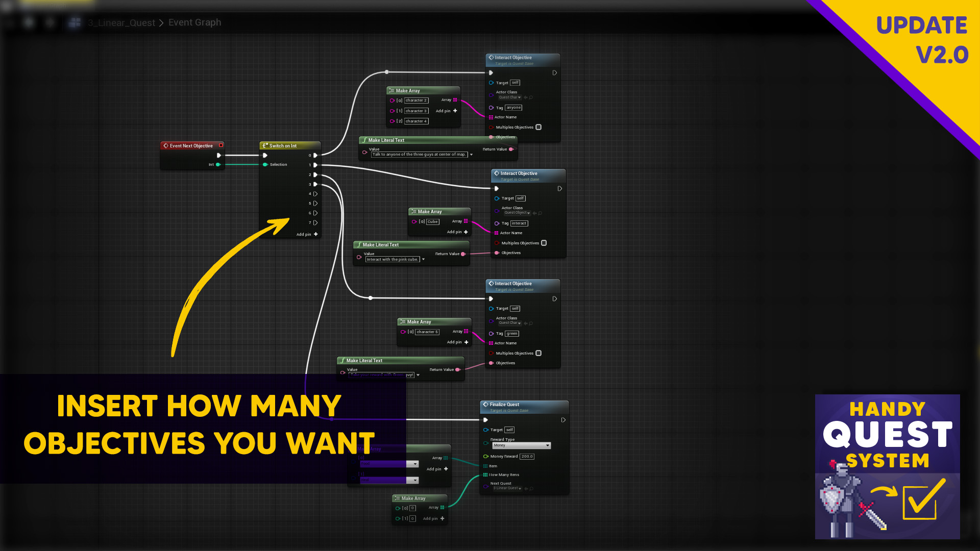Edit the Tag field containing 'green'

pyautogui.click(x=512, y=334)
